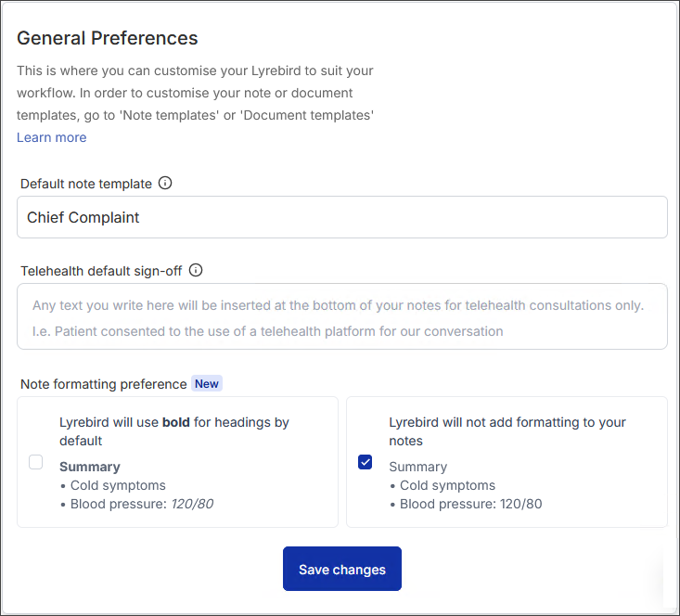680x616 pixels.
Task: Focus the Telehealth default sign-off text area
Action: 342,316
